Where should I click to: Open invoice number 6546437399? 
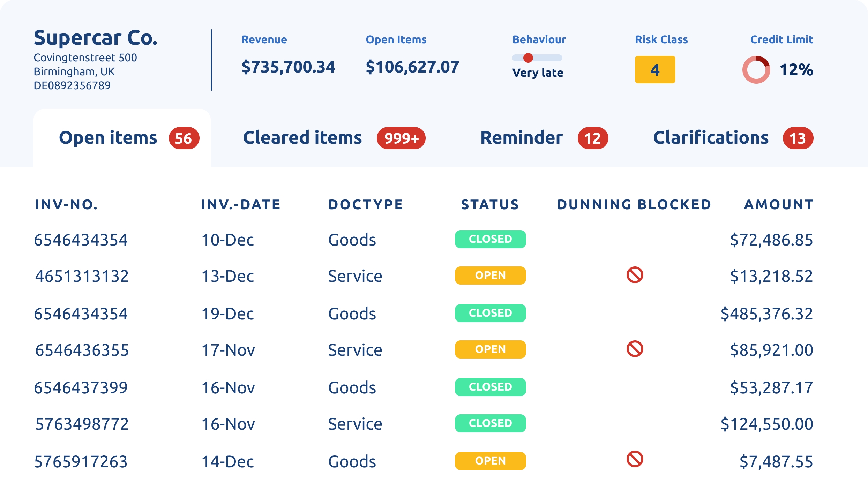pos(81,388)
